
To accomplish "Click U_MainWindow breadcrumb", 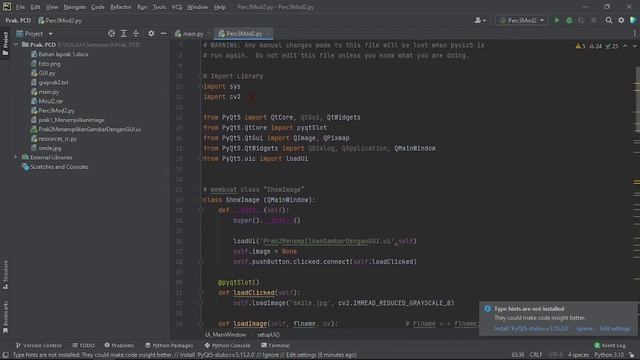I will click(x=225, y=335).
